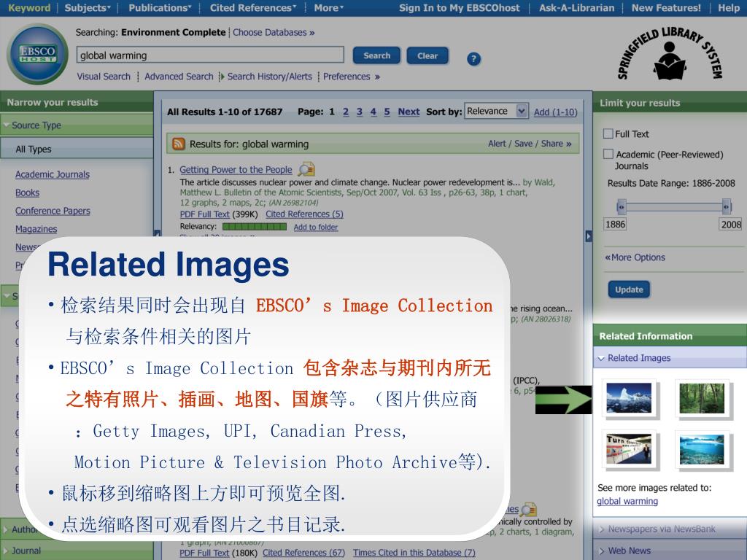Open the coastal water related image thumbnail
Viewport: 747px width, 560px height.
pyautogui.click(x=702, y=448)
